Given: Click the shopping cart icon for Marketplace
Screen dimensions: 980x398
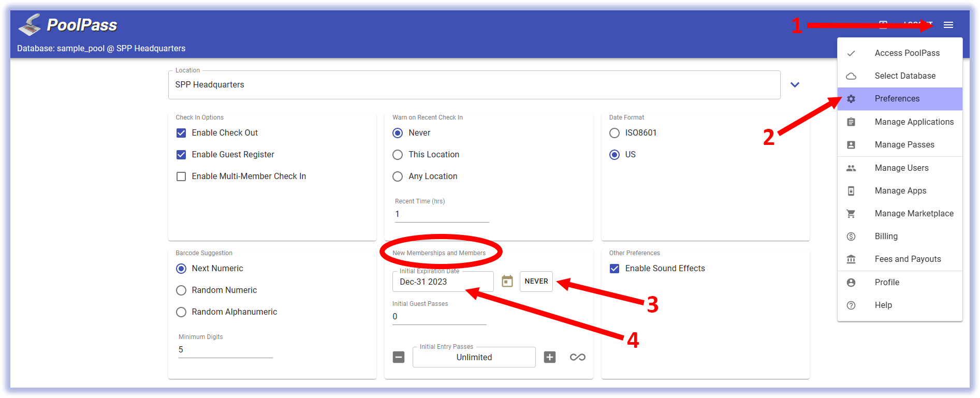Looking at the screenshot, I should (x=851, y=214).
